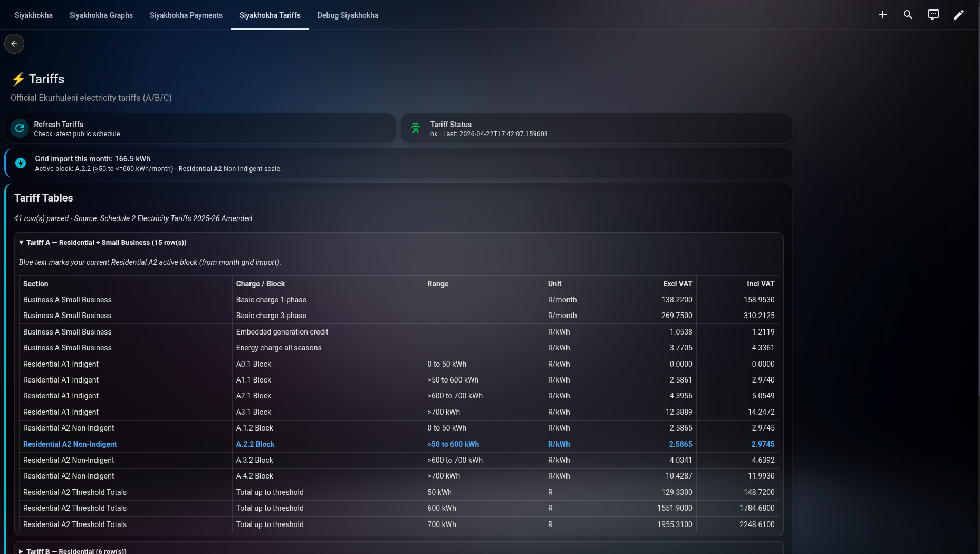Click the back arrow button
The width and height of the screenshot is (980, 554).
pos(14,44)
